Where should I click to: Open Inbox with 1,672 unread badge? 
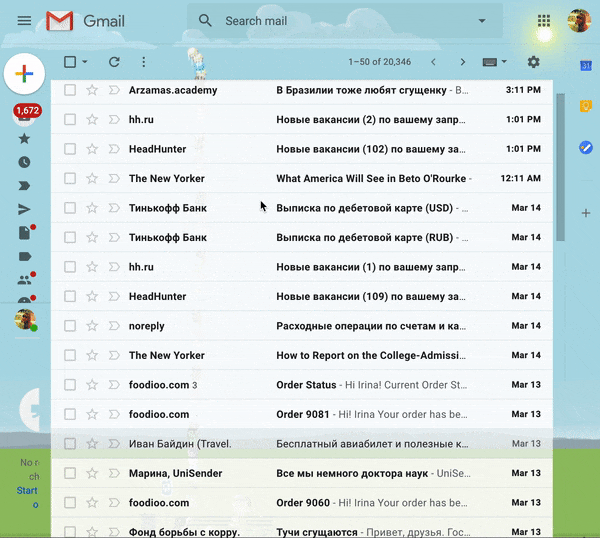[x=27, y=114]
